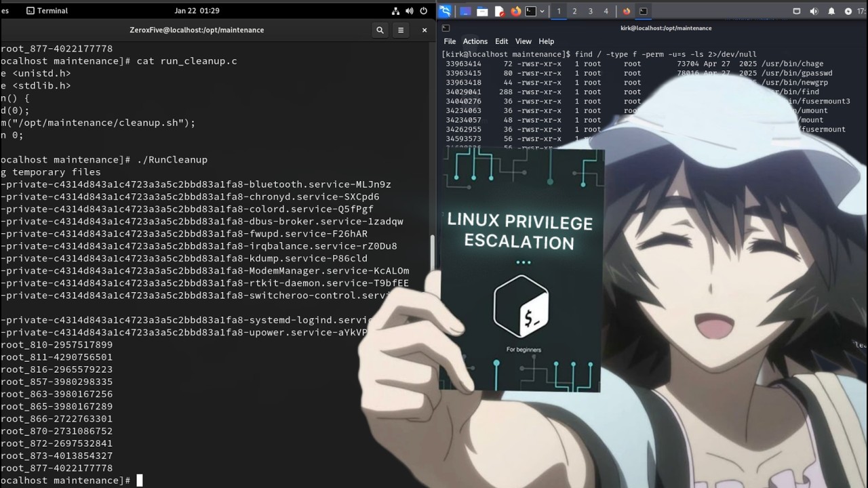Open the display settings tray icon
This screenshot has width=868, height=488.
tap(797, 11)
